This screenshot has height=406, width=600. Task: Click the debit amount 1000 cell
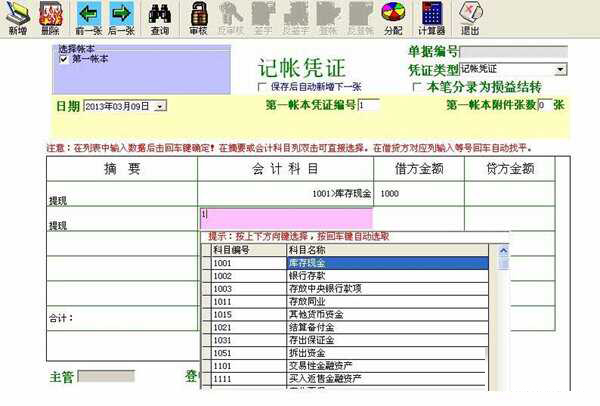coord(419,194)
